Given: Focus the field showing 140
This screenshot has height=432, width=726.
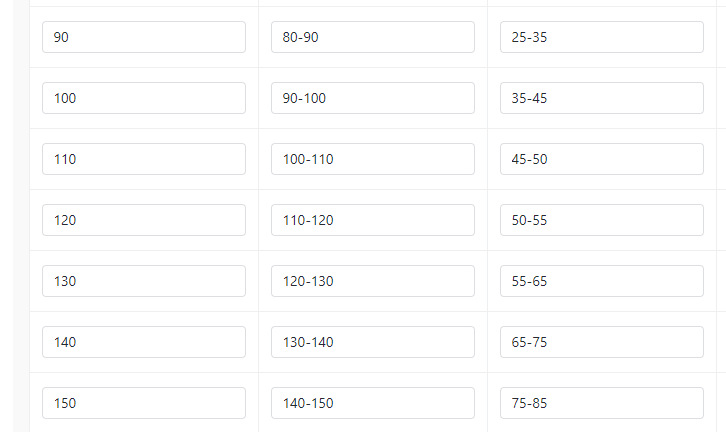Looking at the screenshot, I should pos(144,342).
